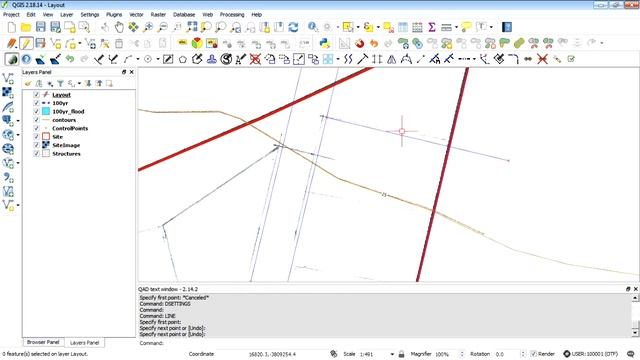Toggle visibility of the Site layer
640x360 pixels.
(x=36, y=137)
